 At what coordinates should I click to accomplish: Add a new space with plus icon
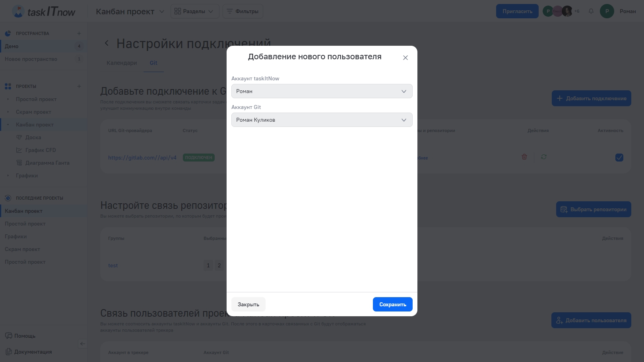[x=79, y=33]
